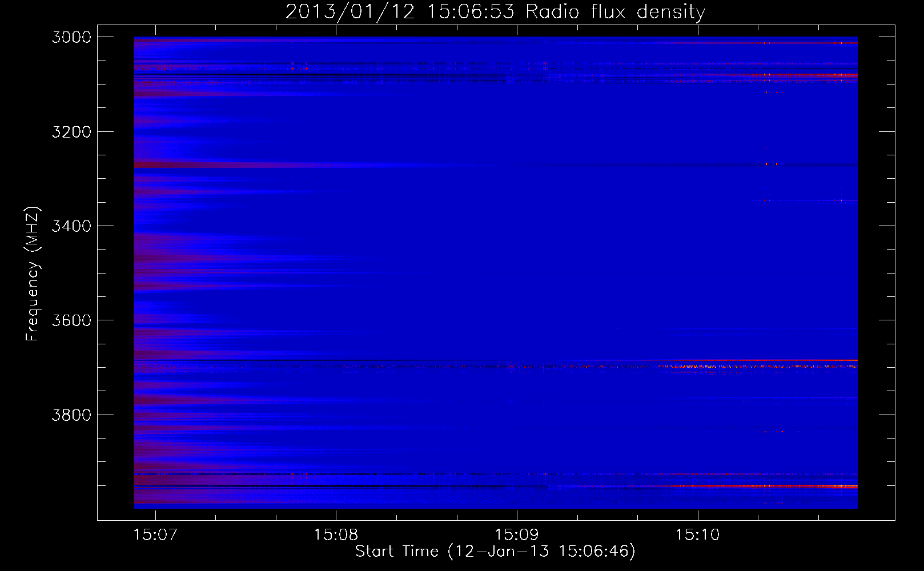The image size is (924, 571).
Task: Click the 15:07 time axis label
Action: coord(155,535)
